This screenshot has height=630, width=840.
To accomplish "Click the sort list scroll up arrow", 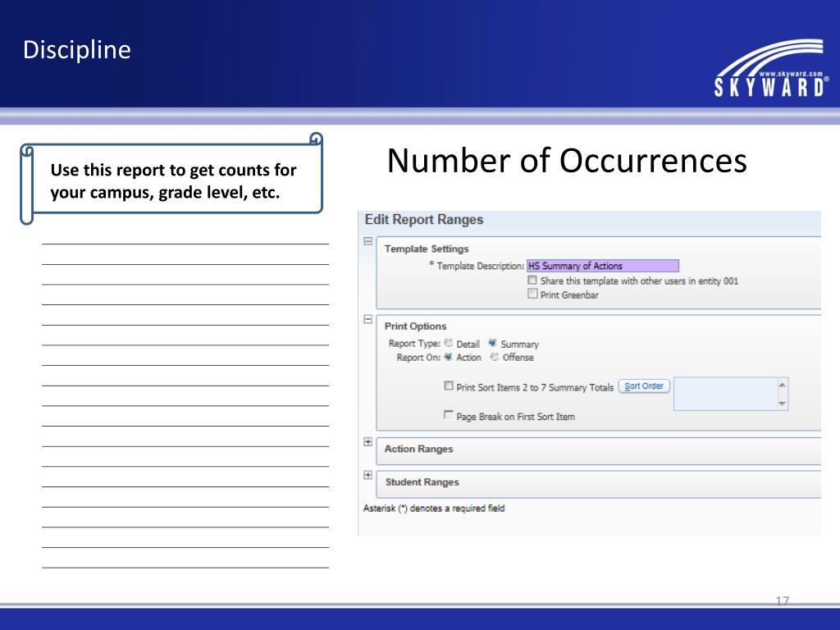I will [x=782, y=385].
